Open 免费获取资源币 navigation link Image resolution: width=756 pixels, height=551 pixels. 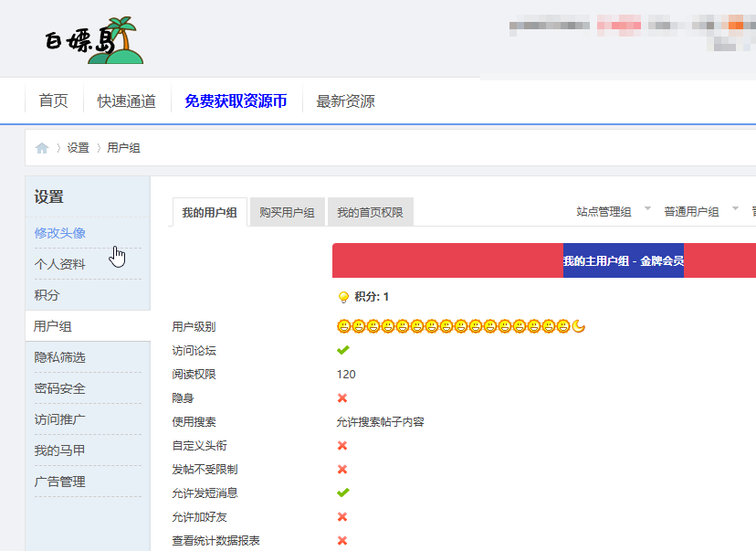tap(236, 101)
